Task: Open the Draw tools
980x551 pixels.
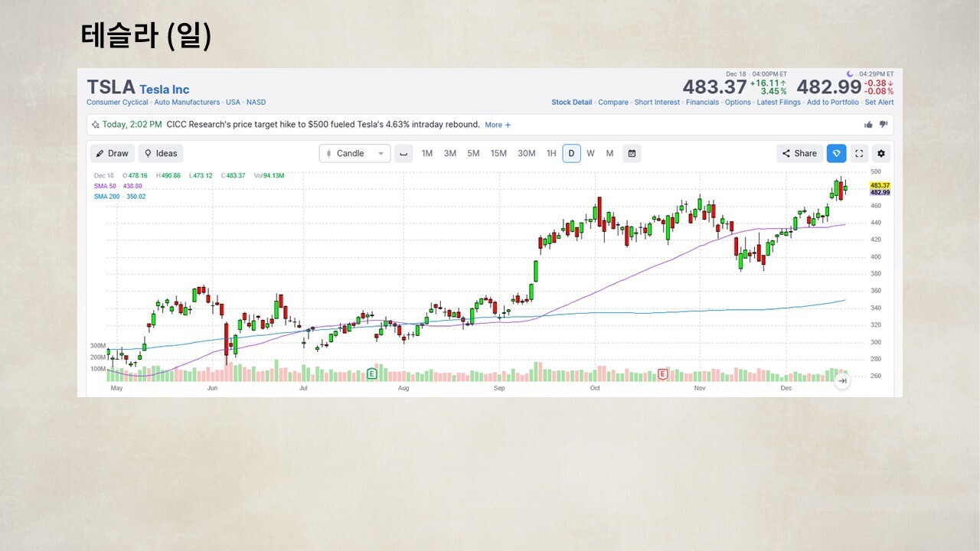Action: coord(112,153)
